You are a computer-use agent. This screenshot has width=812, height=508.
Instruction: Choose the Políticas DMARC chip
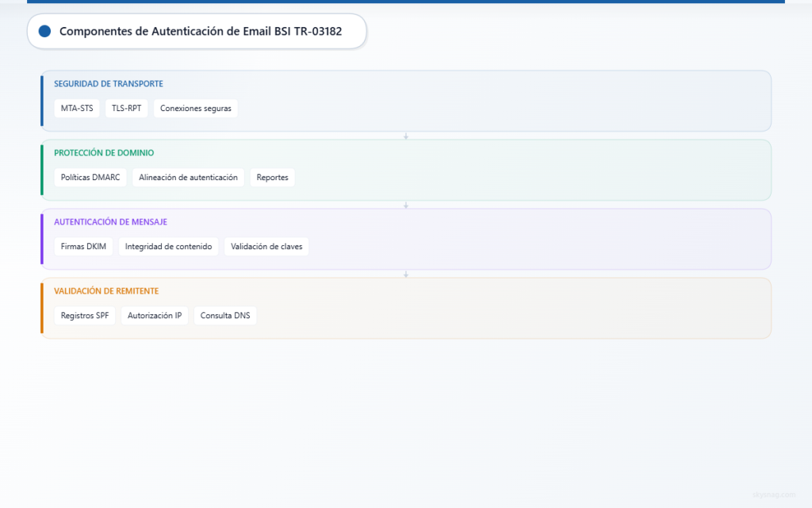pyautogui.click(x=90, y=177)
